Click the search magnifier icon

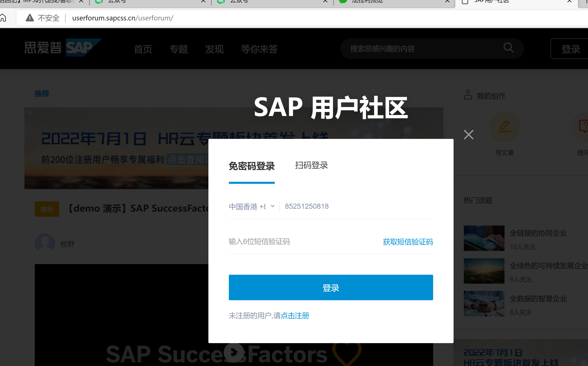pos(508,48)
